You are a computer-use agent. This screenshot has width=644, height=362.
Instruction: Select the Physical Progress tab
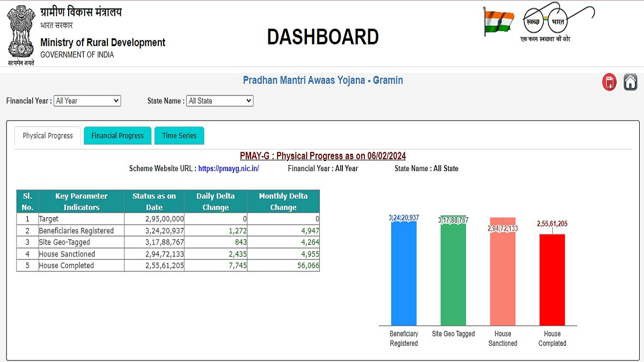point(48,136)
